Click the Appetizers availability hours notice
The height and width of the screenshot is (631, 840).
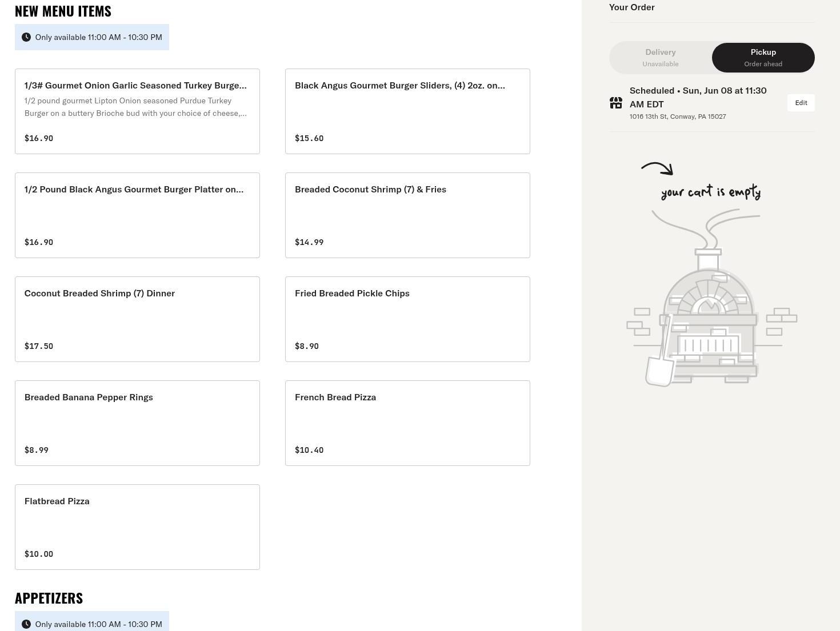tap(92, 622)
